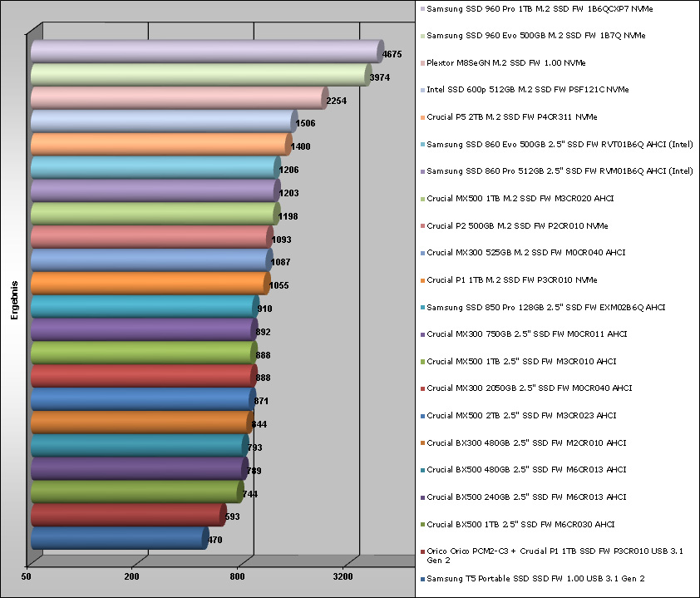Viewport: 700px width, 598px height.
Task: Click Crucial P5 2TB legend label
Action: (511, 117)
